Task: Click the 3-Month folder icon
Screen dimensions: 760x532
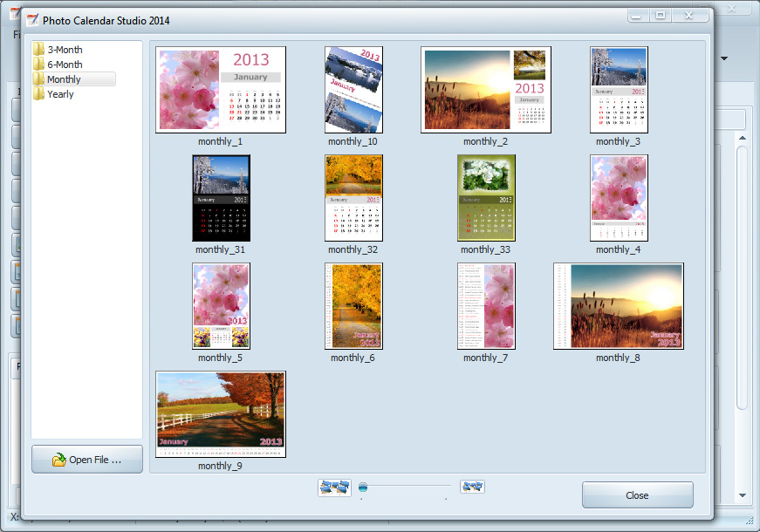Action: [38, 50]
